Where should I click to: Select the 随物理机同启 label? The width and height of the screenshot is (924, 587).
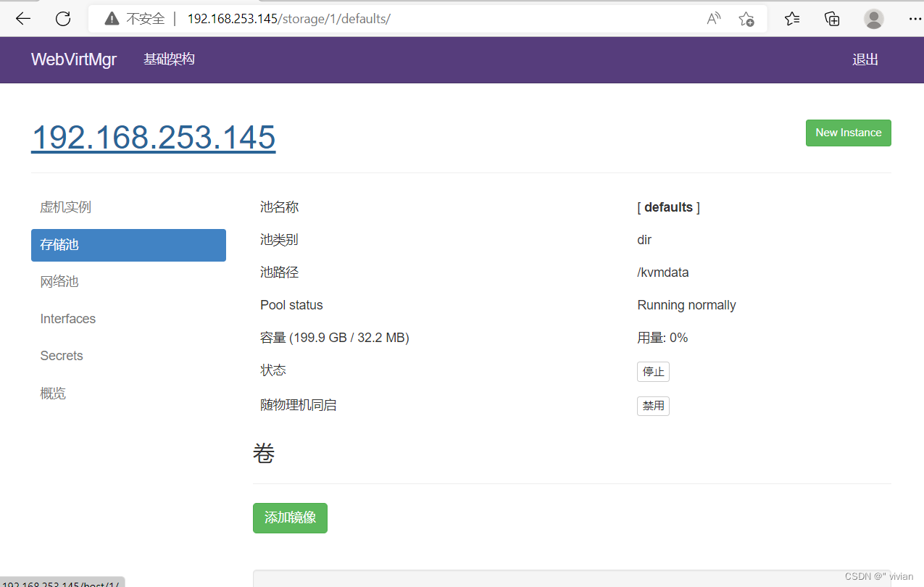tap(299, 405)
